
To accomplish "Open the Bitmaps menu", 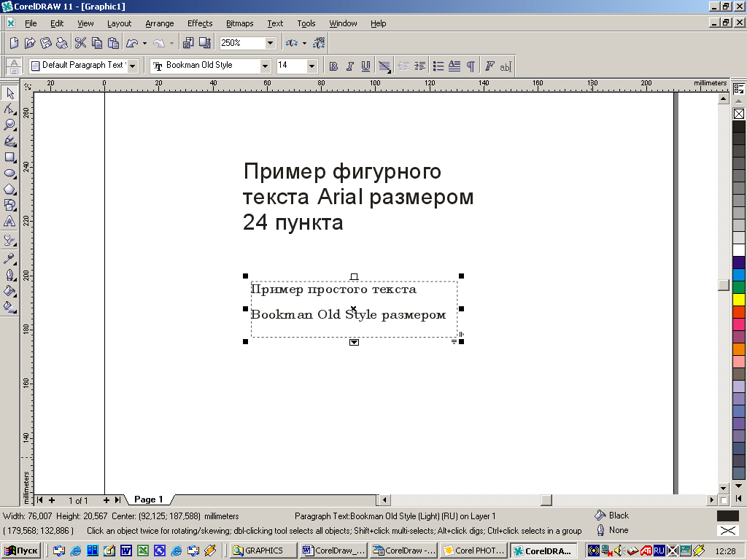I will click(x=239, y=23).
